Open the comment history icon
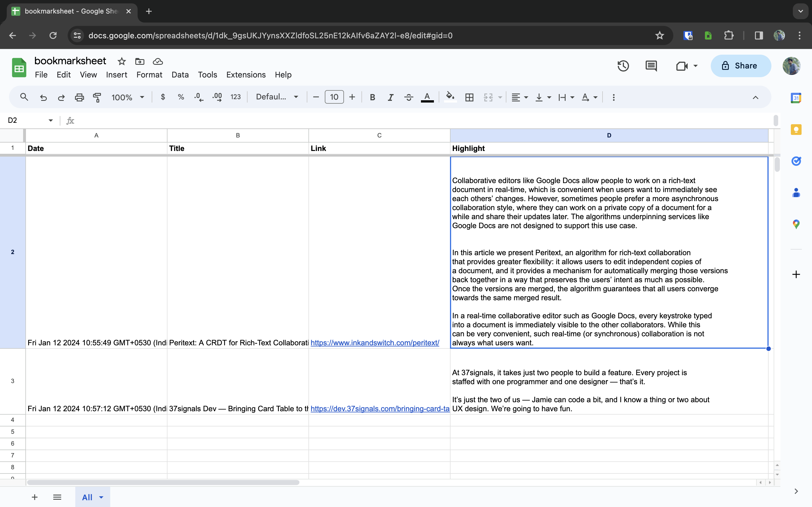 click(651, 66)
